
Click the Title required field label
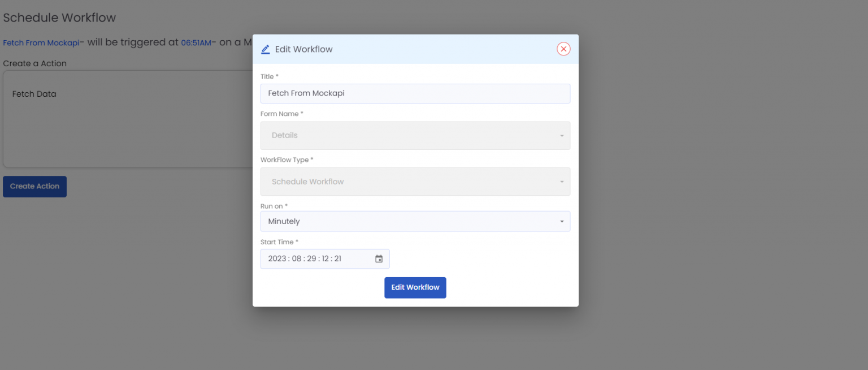pyautogui.click(x=270, y=76)
